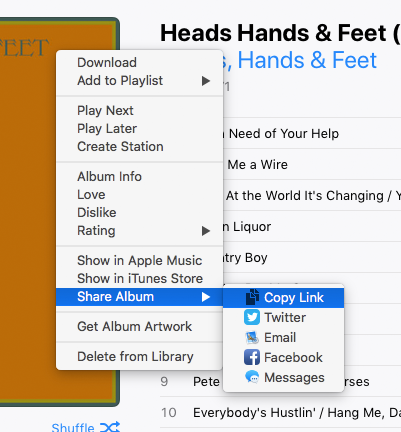
Task: Select the highlighted Share Album entry
Action: coord(139,297)
